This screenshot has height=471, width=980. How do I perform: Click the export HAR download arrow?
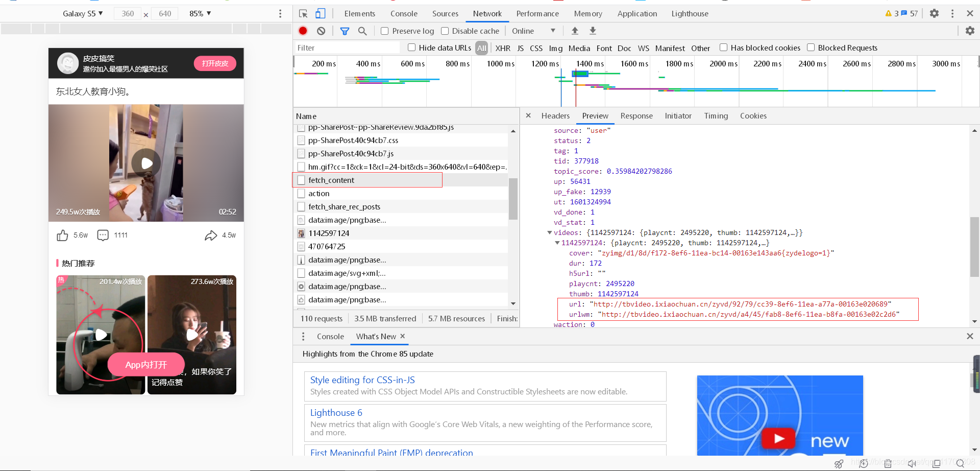(593, 31)
